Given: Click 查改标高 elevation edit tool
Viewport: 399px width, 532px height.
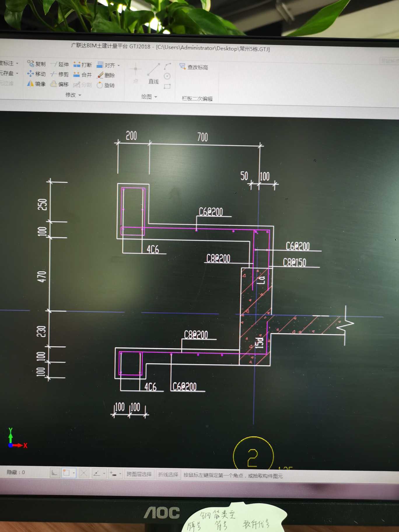Looking at the screenshot, I should point(194,67).
